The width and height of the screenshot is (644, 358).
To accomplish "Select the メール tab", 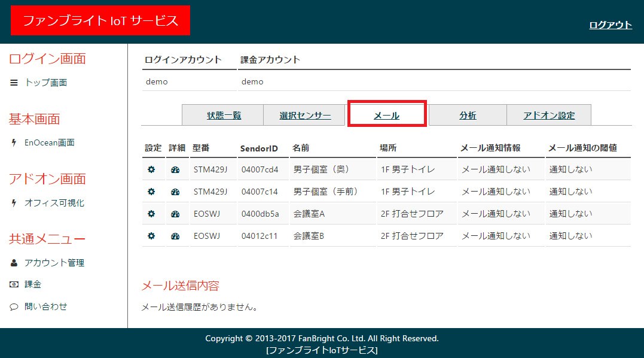I will point(386,116).
